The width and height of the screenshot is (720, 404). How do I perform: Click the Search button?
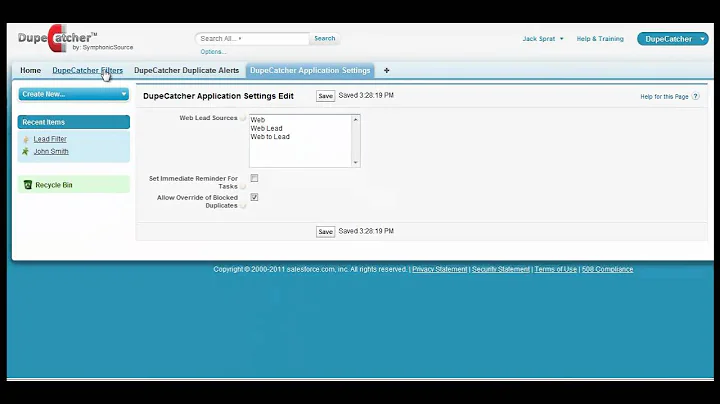(x=325, y=39)
